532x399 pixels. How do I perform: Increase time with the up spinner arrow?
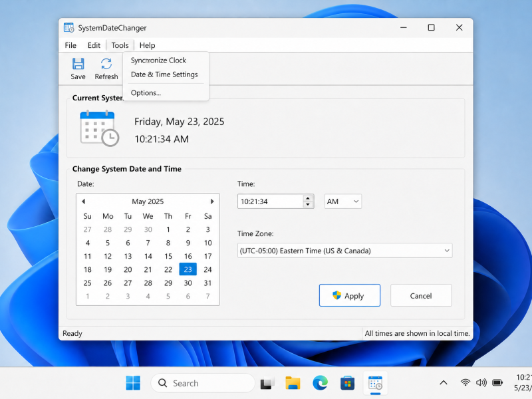(308, 198)
